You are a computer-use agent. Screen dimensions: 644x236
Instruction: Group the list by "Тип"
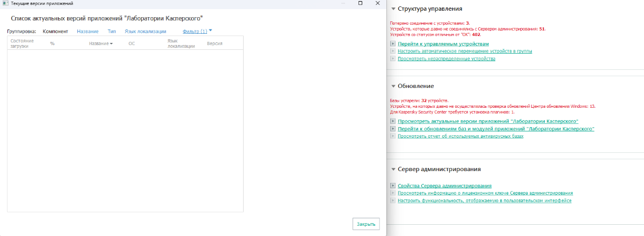tap(112, 31)
